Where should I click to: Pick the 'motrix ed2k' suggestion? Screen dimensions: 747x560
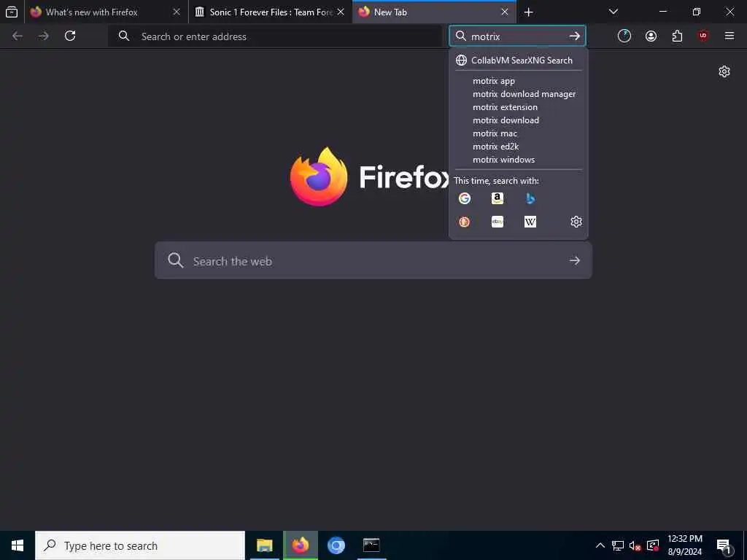coord(519,147)
